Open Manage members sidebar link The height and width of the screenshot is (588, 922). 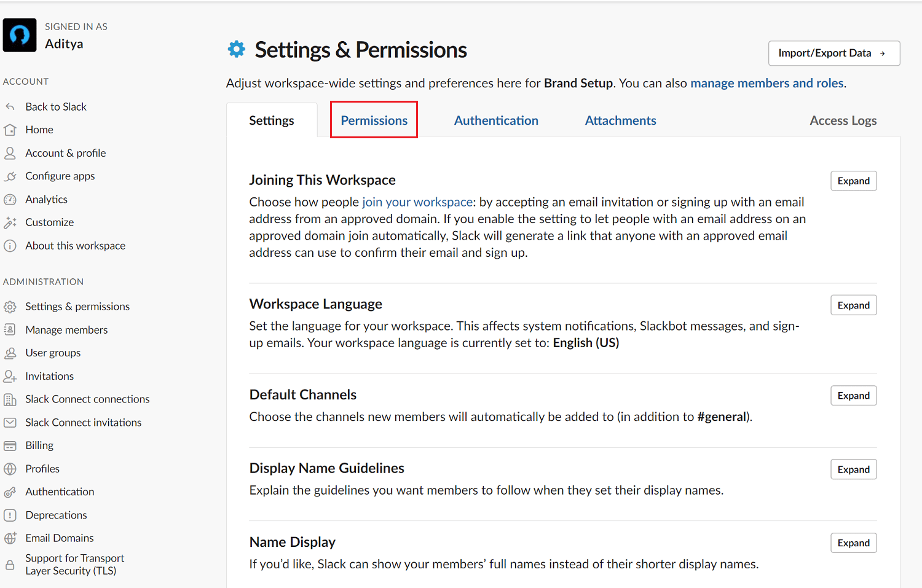point(66,330)
